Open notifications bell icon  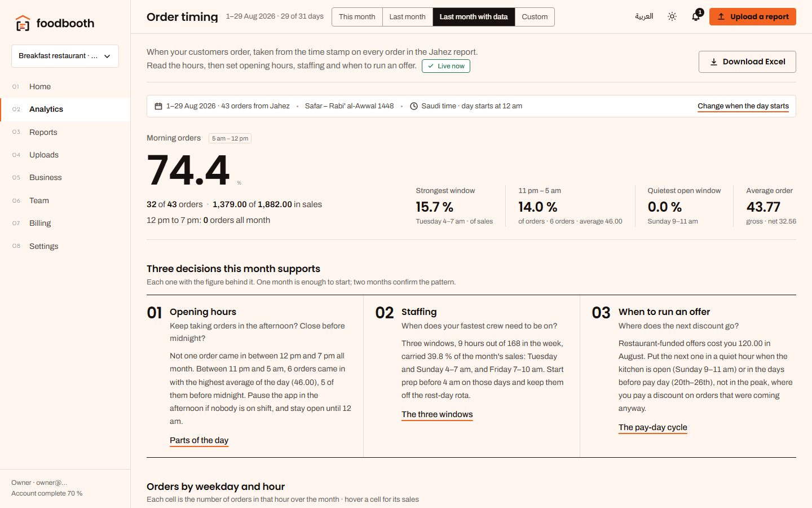(696, 16)
